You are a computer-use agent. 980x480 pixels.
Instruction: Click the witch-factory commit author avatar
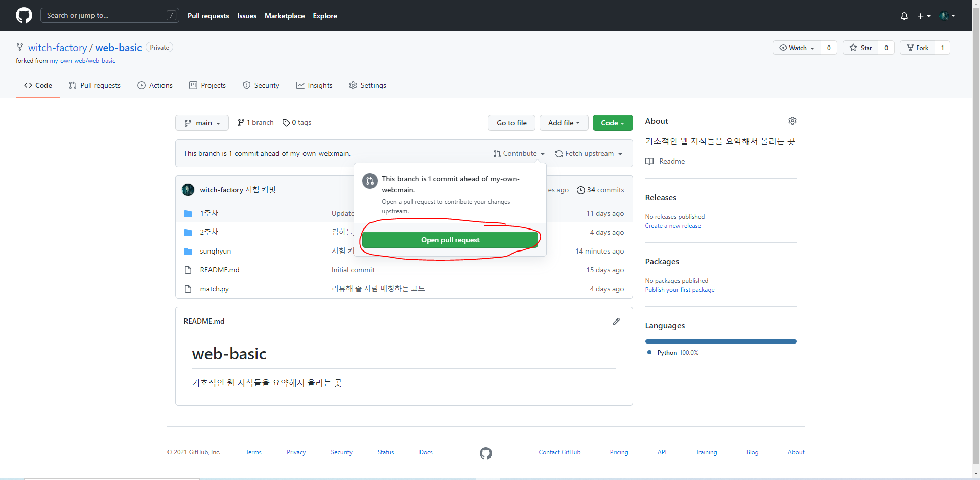(188, 190)
